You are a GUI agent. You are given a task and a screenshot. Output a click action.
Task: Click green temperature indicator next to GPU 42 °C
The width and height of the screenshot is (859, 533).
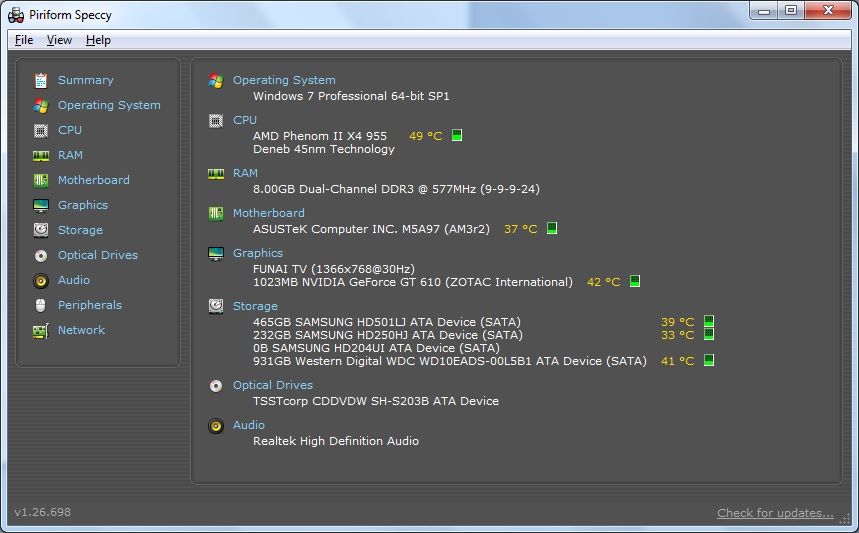(635, 281)
